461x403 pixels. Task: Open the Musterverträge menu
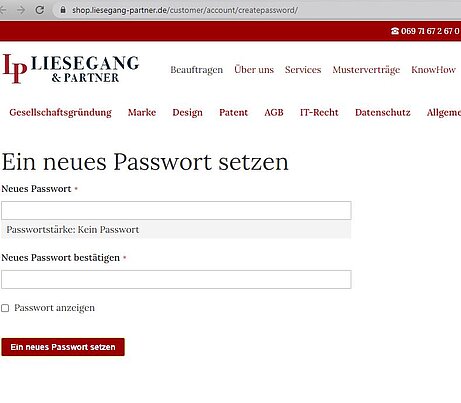point(366,70)
